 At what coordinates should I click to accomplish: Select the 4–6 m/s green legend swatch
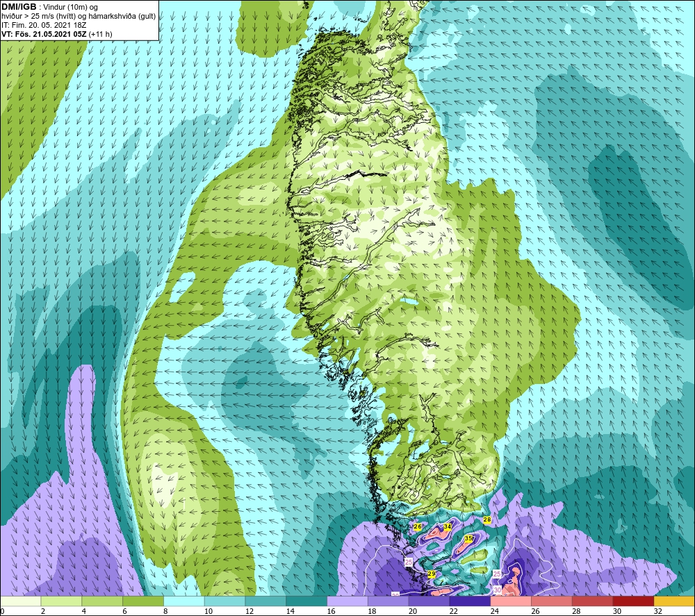coord(102,601)
